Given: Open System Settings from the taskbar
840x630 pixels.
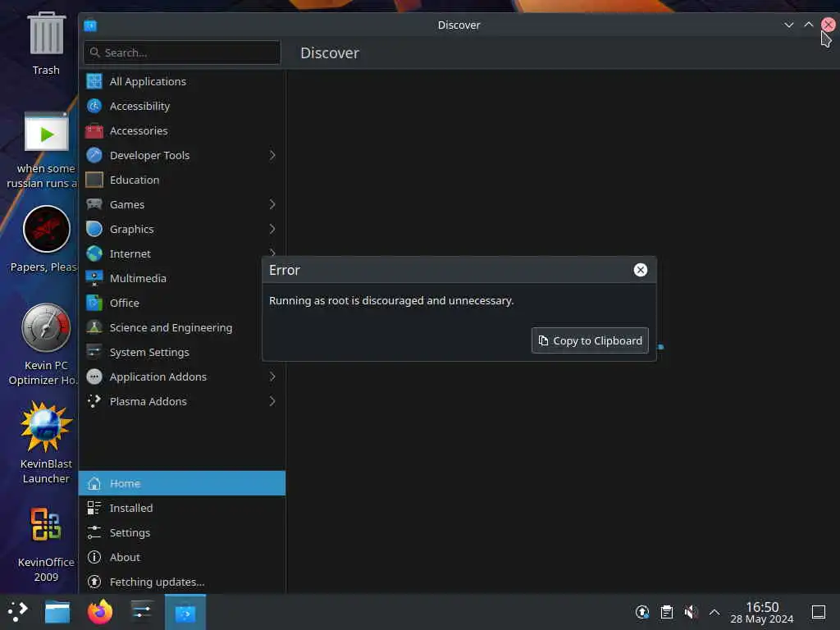Looking at the screenshot, I should (x=141, y=612).
